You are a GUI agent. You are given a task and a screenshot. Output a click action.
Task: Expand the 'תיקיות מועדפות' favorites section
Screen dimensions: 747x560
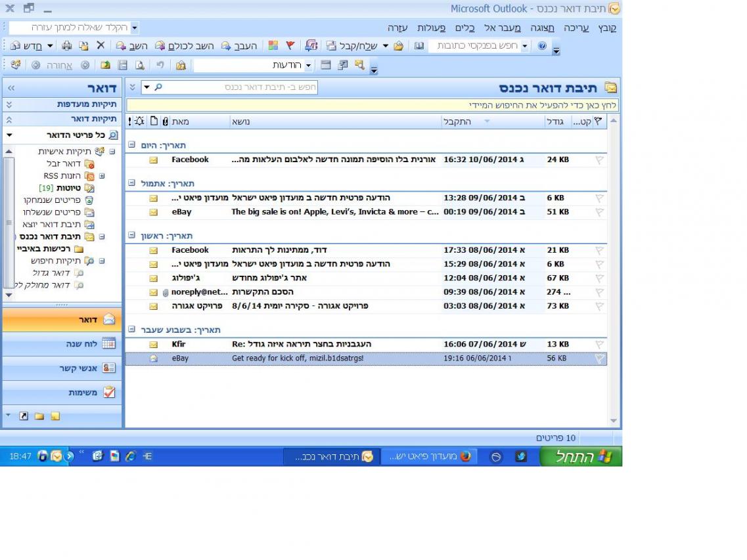(x=9, y=104)
